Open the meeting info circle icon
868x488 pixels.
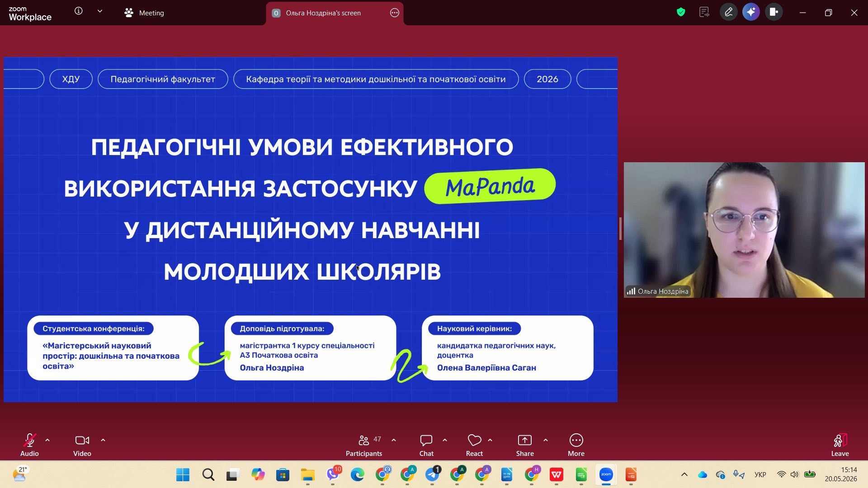point(79,11)
